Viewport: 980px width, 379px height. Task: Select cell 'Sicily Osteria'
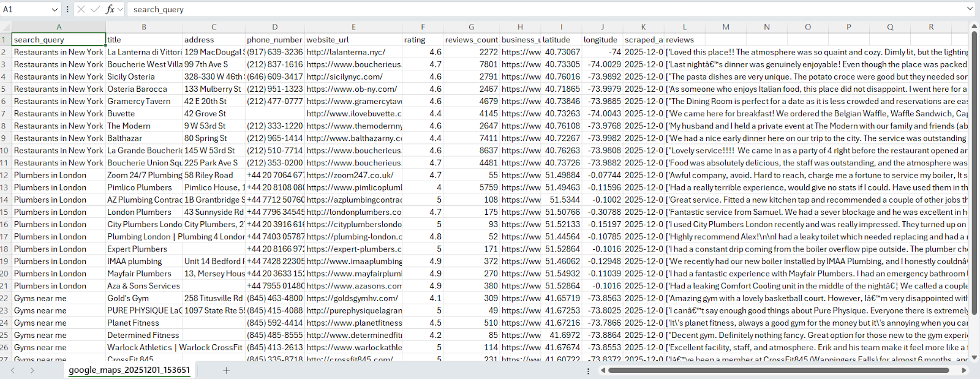tap(144, 77)
